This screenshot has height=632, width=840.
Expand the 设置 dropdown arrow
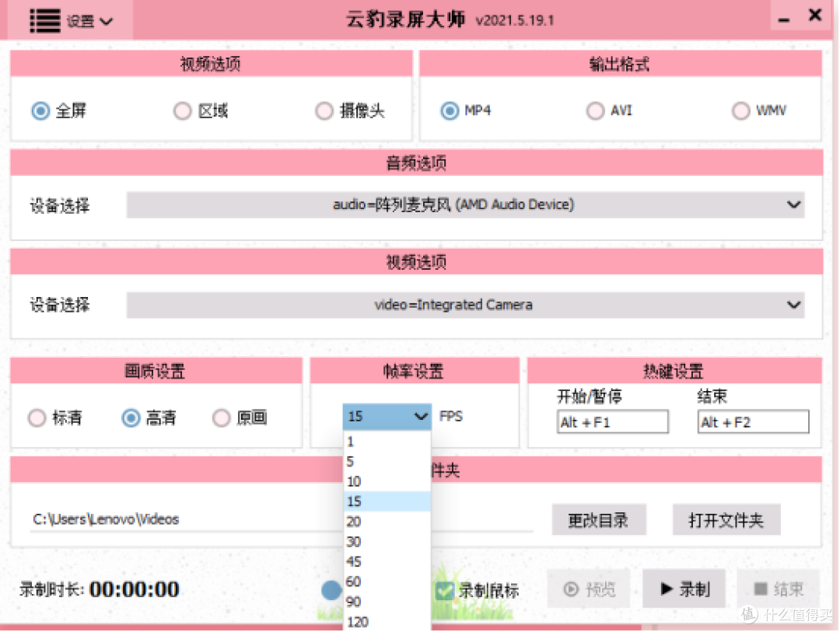coord(107,22)
